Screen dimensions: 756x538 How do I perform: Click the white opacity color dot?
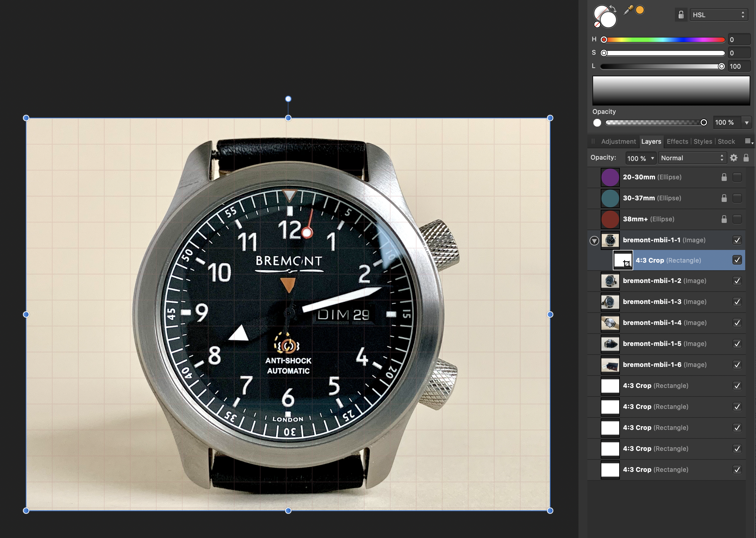pos(597,123)
